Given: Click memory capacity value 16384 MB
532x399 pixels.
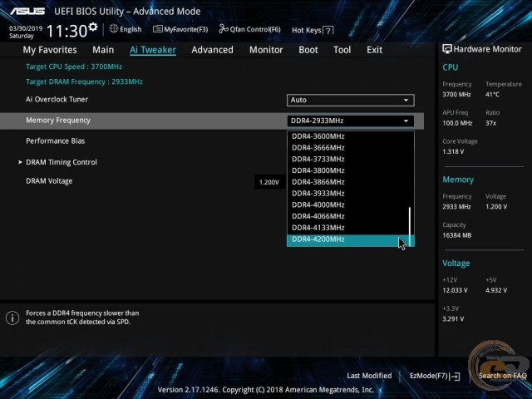Looking at the screenshot, I should 457,235.
